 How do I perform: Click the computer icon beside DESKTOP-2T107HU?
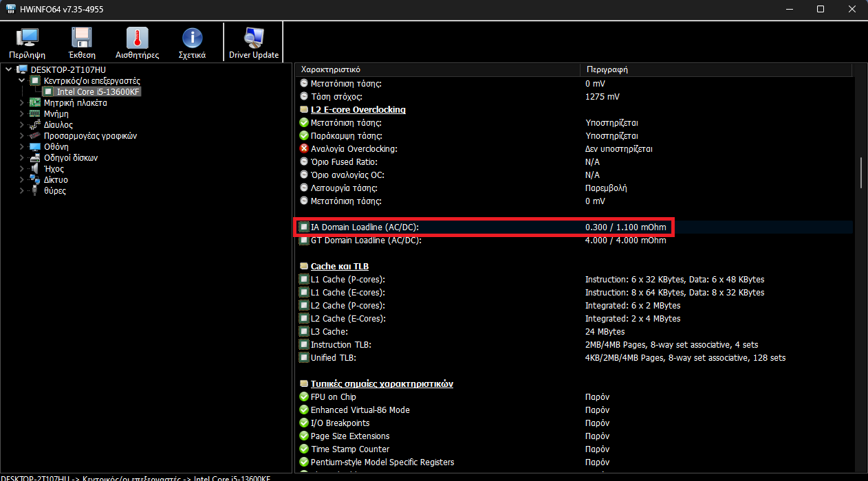pos(22,70)
